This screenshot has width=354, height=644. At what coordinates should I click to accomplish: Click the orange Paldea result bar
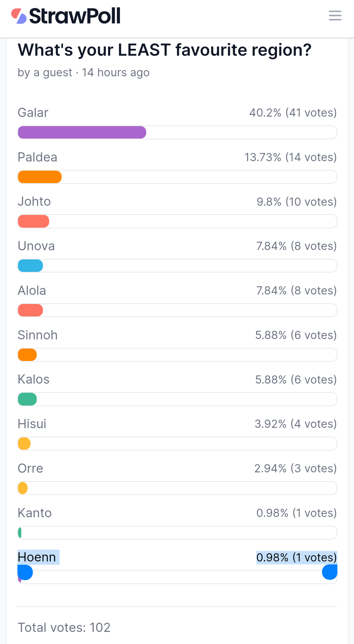(40, 177)
